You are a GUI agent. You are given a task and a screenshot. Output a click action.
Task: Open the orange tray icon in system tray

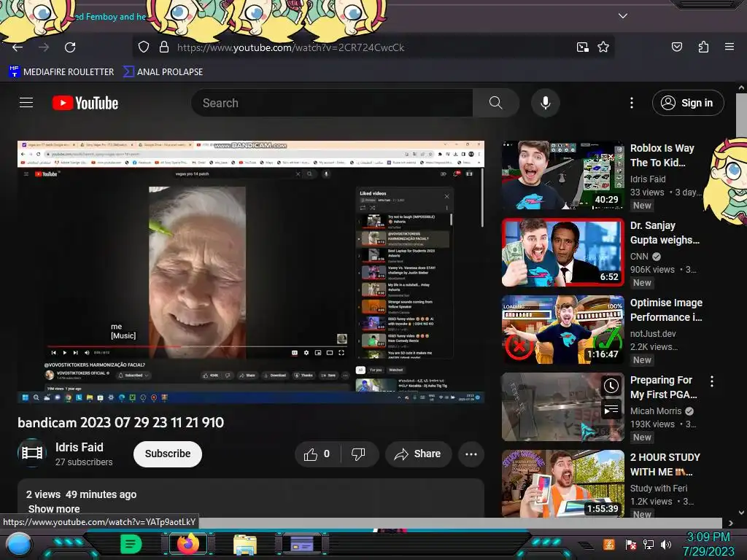coord(609,544)
